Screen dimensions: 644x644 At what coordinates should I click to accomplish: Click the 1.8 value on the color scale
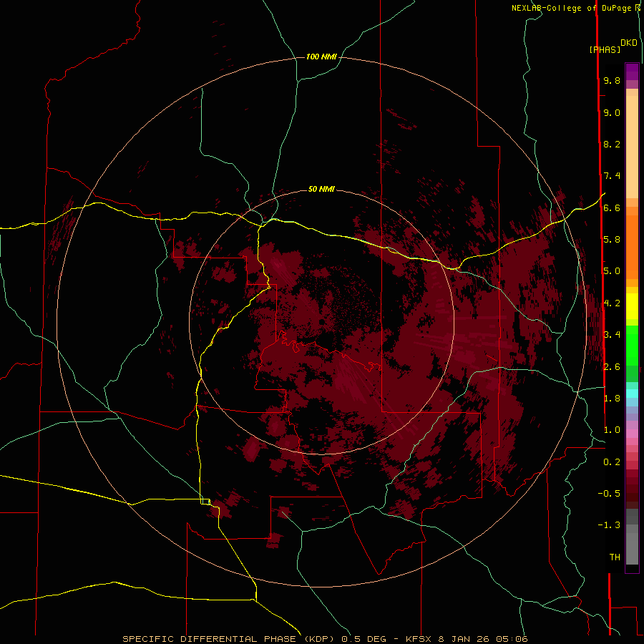point(612,399)
